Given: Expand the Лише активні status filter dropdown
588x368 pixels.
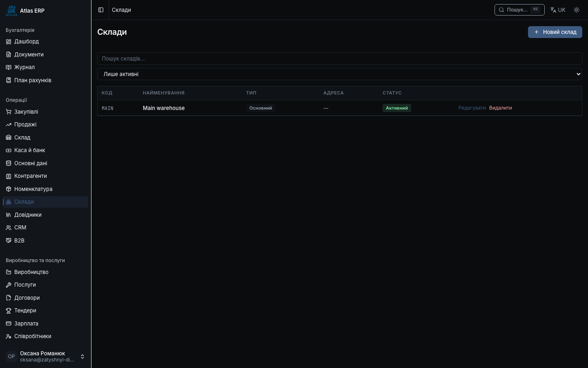Looking at the screenshot, I should click(x=339, y=74).
